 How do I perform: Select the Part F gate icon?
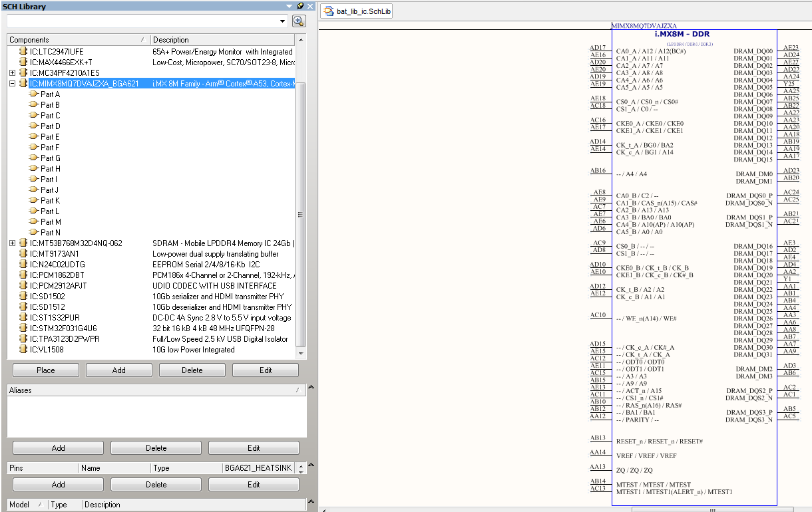pyautogui.click(x=34, y=148)
